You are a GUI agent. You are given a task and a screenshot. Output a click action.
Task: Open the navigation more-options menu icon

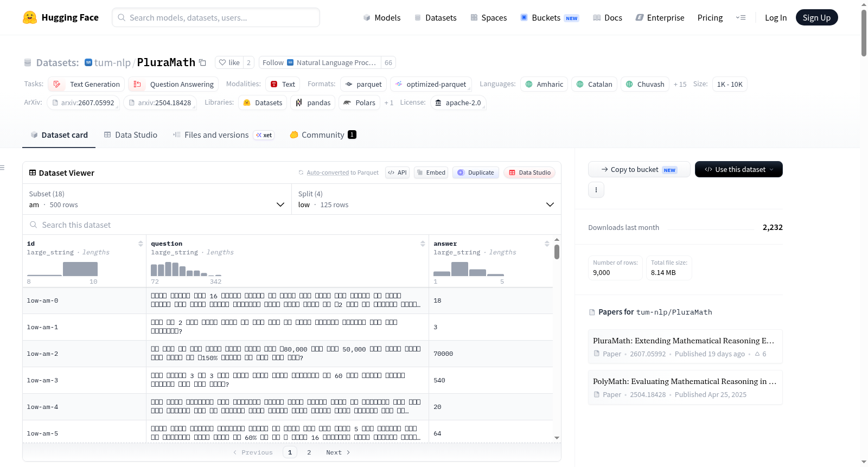[741, 17]
